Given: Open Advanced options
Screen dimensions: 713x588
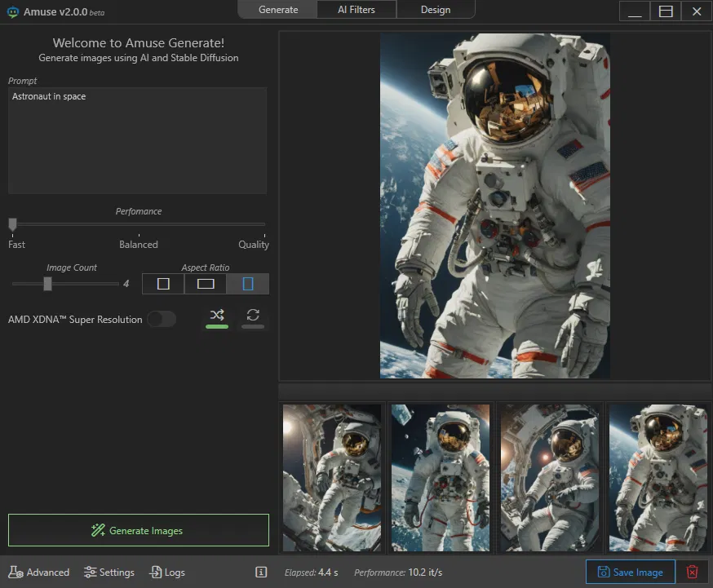Looking at the screenshot, I should click(x=39, y=573).
